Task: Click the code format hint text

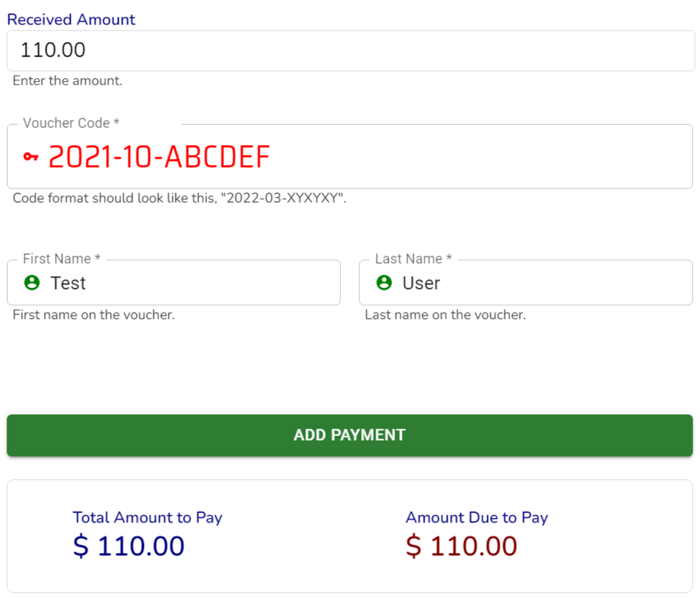Action: tap(179, 198)
